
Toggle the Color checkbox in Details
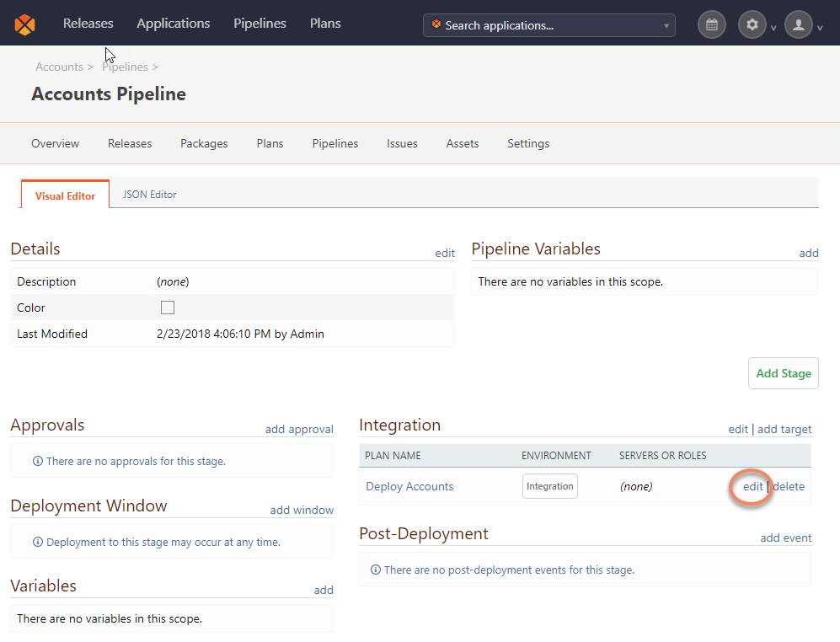(168, 308)
